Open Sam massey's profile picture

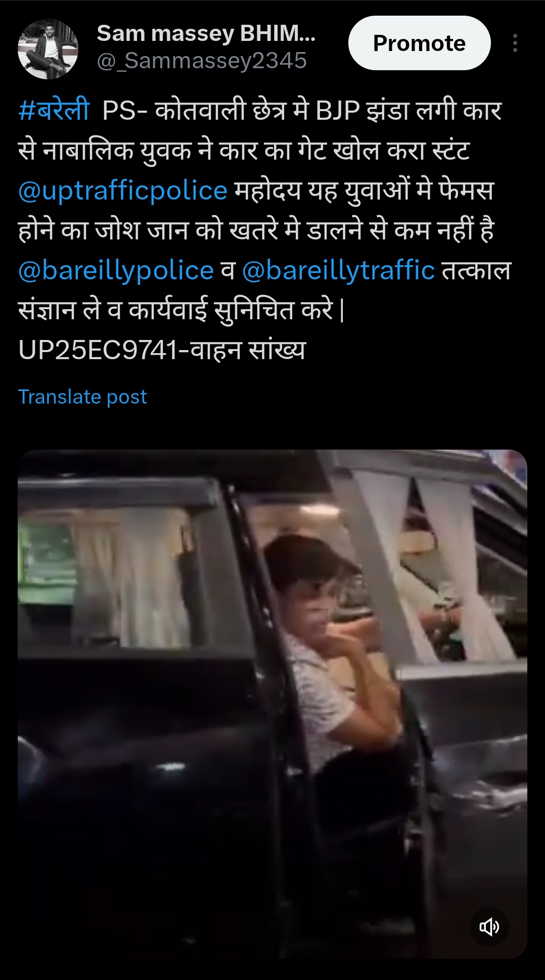pos(48,49)
